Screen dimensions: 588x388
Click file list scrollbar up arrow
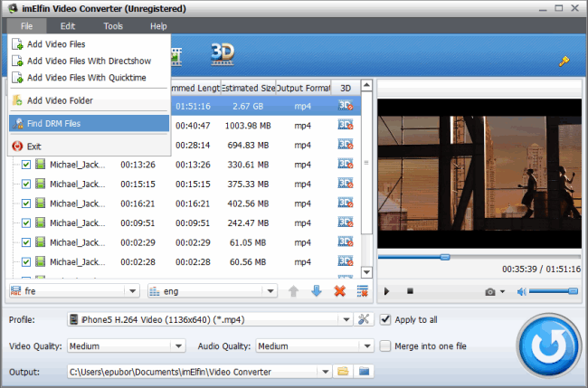click(366, 85)
